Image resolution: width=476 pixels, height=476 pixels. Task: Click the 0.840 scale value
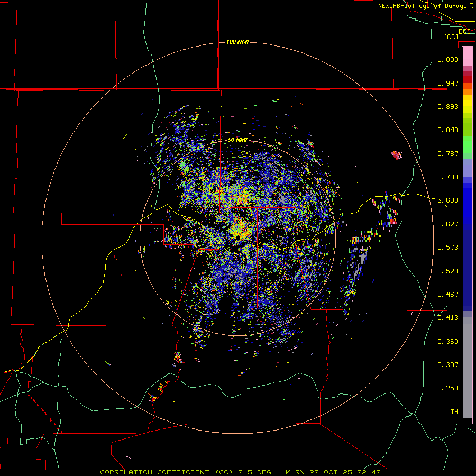tap(448, 130)
